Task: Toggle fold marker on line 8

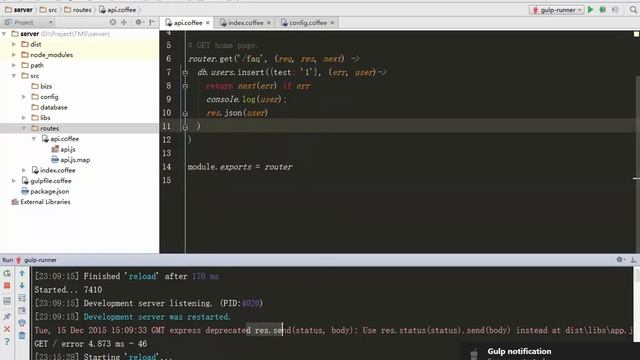Action: pos(185,86)
